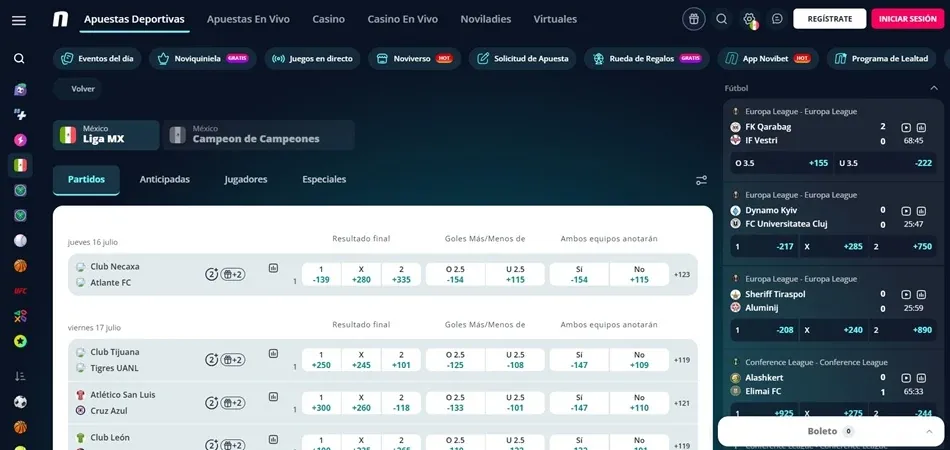Expand the Boleto bet slip
This screenshot has width=950, height=450.
click(831, 431)
